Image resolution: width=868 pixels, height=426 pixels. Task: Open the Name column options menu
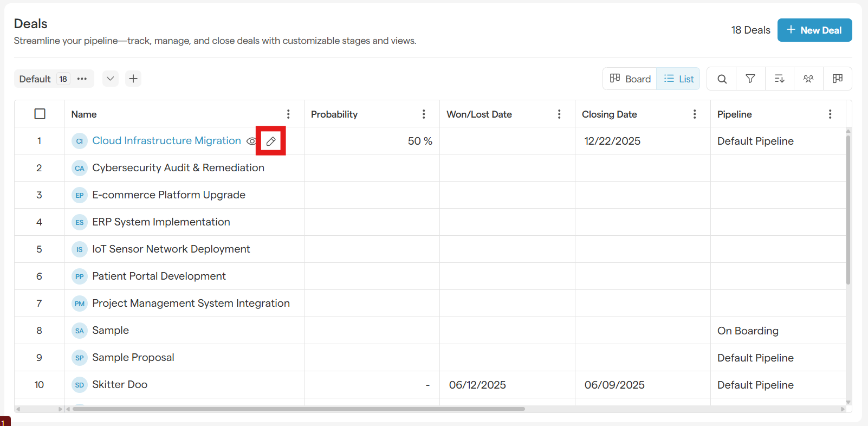pyautogui.click(x=288, y=114)
